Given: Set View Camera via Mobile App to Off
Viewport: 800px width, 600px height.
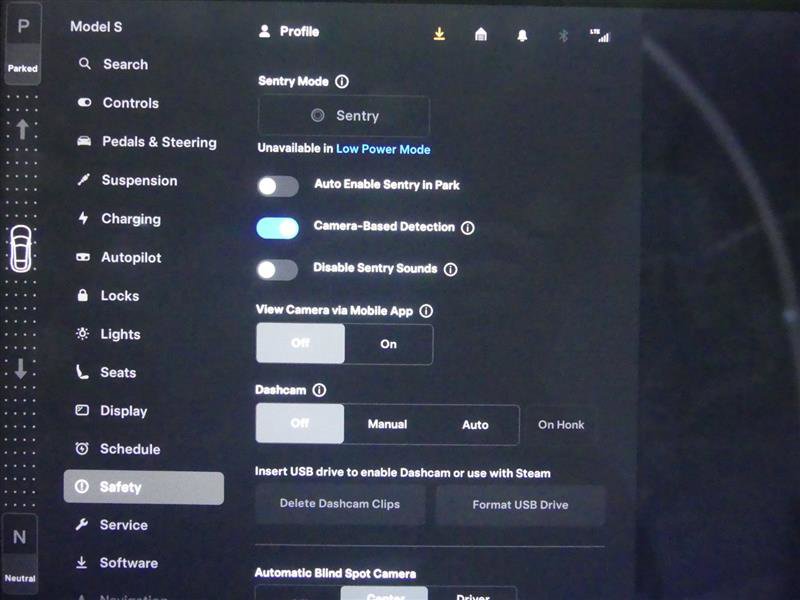Looking at the screenshot, I should 300,343.
